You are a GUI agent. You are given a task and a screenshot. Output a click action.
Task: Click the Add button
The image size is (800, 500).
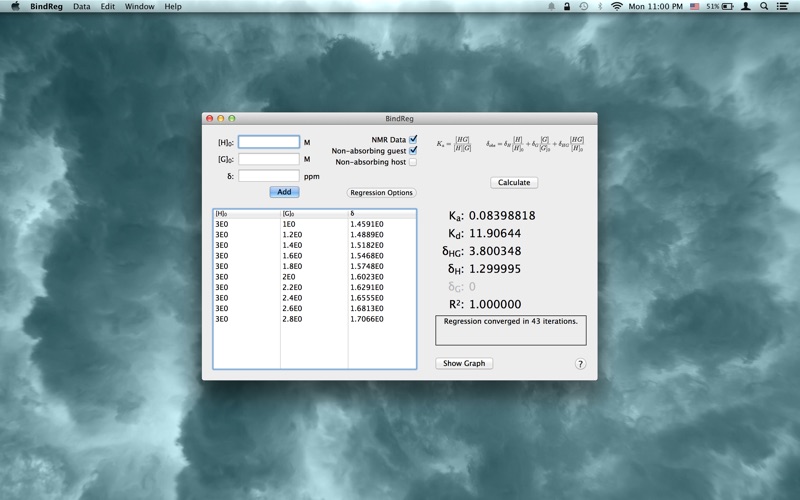point(284,192)
